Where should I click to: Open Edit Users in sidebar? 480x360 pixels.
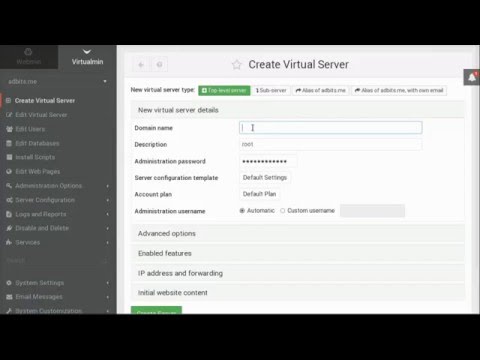point(30,129)
